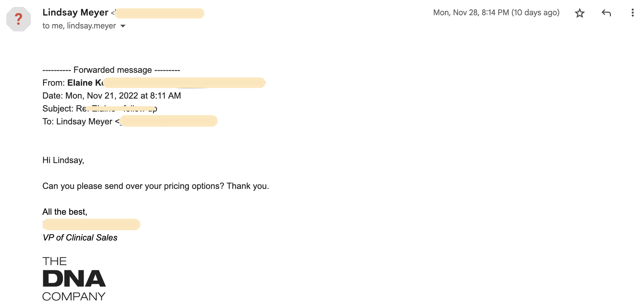Image resolution: width=644 pixels, height=307 pixels.
Task: Click the question mark sender avatar
Action: coord(19,19)
